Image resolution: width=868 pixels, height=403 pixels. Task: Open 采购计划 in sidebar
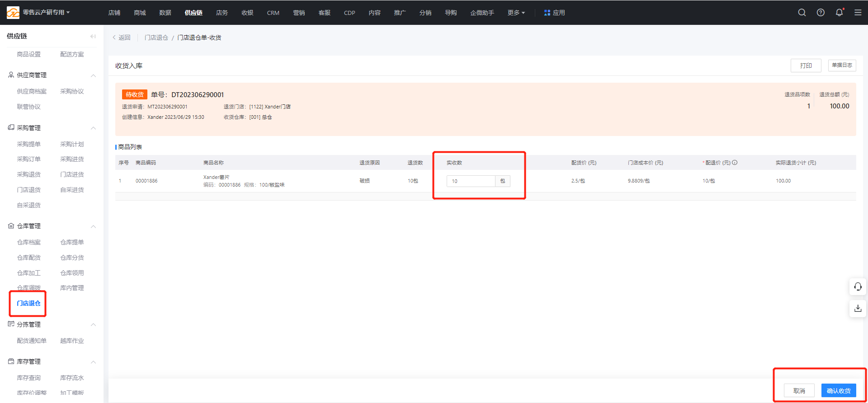coord(72,144)
